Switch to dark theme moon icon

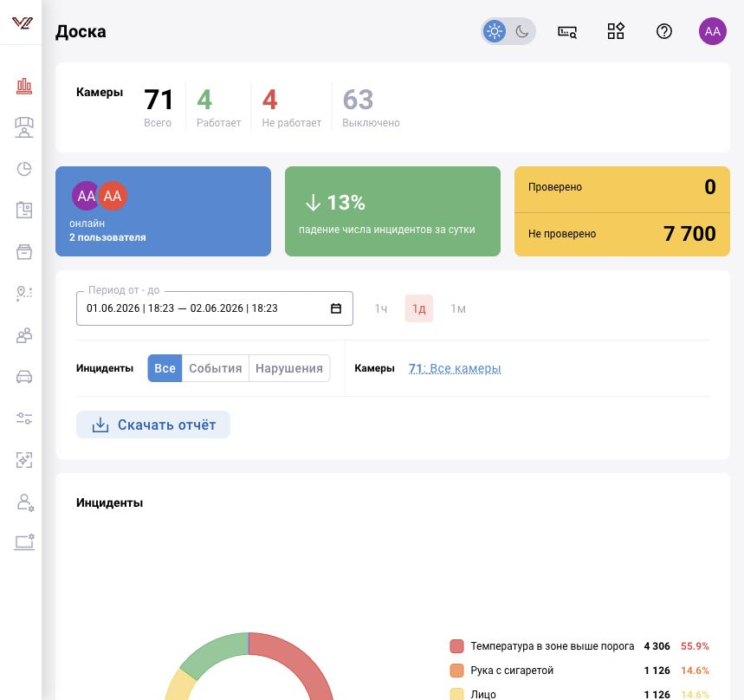pyautogui.click(x=522, y=31)
